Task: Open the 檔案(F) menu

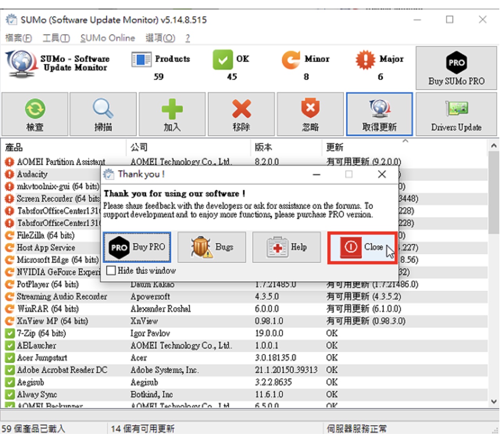Action: (x=18, y=38)
